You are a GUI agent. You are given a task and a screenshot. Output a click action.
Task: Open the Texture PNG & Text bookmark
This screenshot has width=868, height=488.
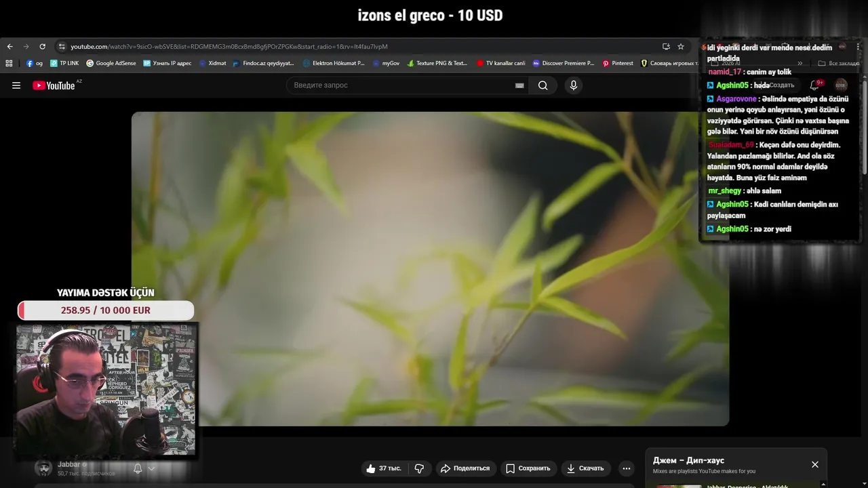(x=437, y=63)
